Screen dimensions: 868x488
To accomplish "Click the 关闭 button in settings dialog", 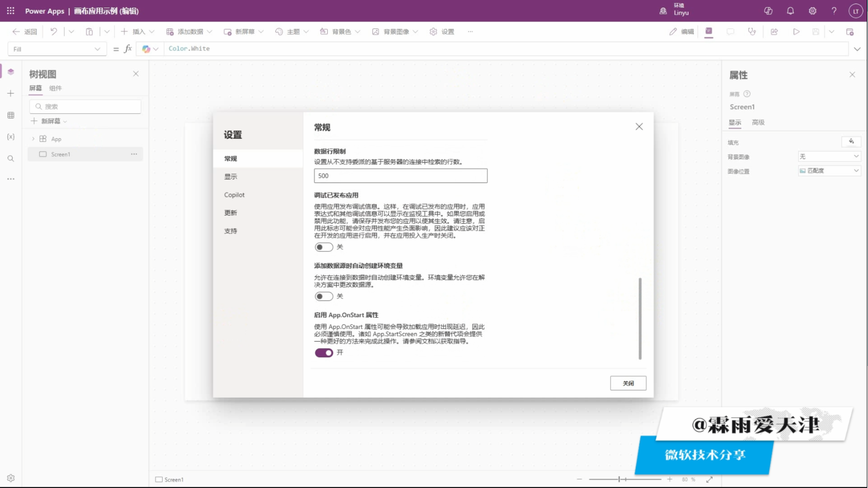I will 628,383.
